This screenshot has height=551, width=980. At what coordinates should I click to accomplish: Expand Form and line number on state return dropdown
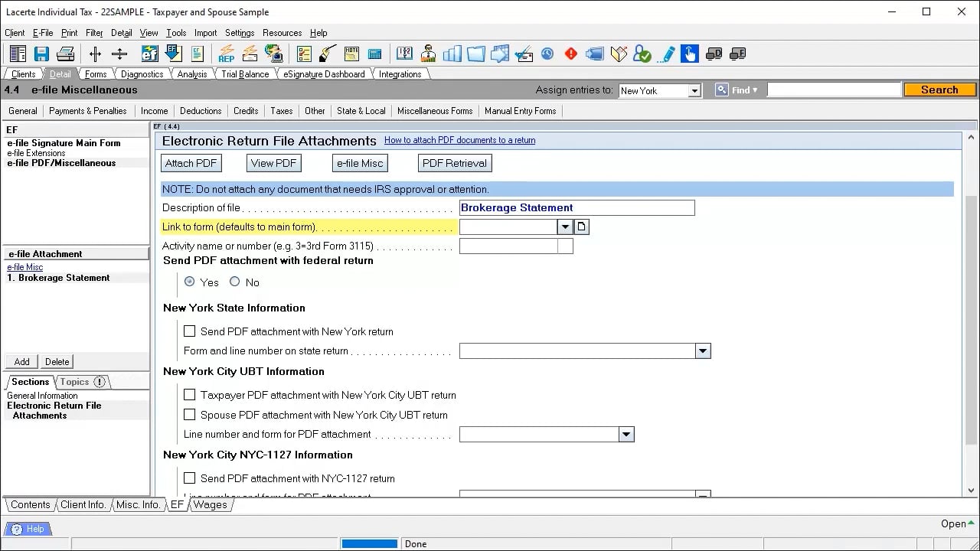pos(703,351)
